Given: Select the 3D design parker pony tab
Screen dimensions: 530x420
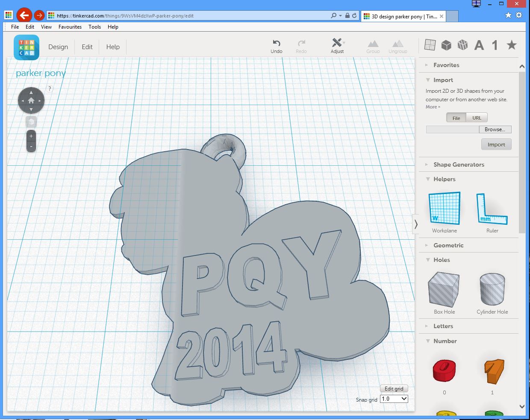Looking at the screenshot, I should (x=403, y=16).
